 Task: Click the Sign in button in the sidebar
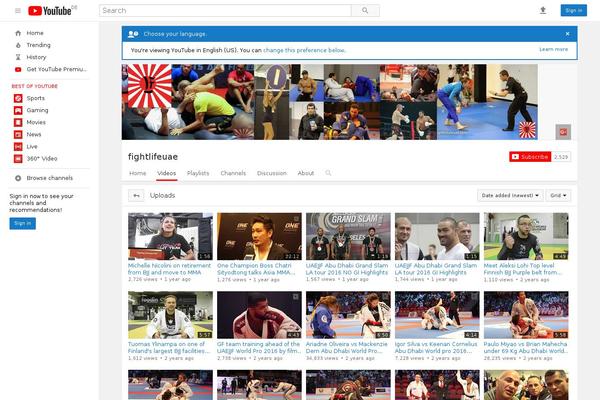[x=23, y=224]
